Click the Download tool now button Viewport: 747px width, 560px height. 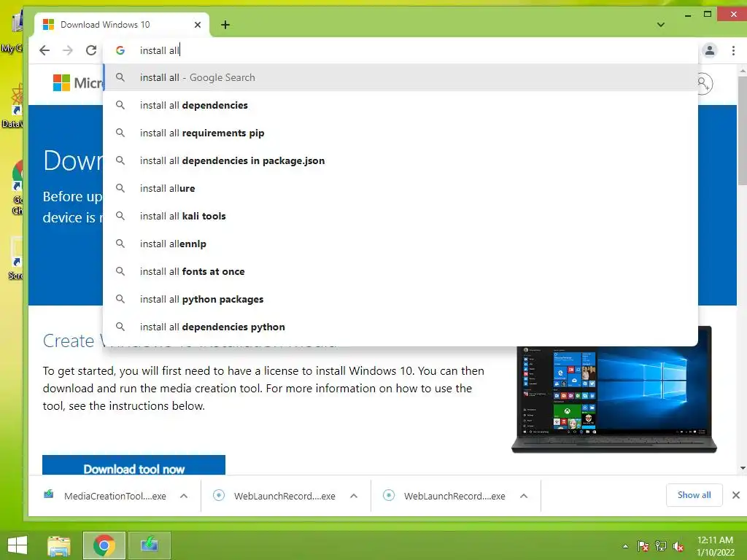(134, 466)
